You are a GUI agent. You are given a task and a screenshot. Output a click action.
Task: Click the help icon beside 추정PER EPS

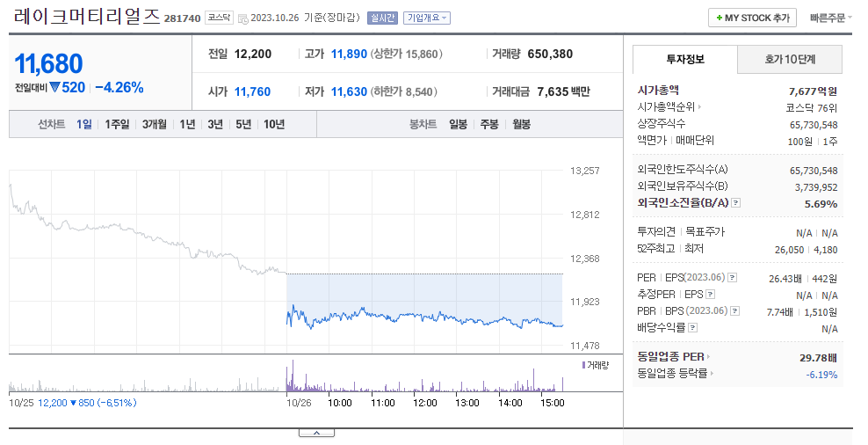(x=710, y=295)
